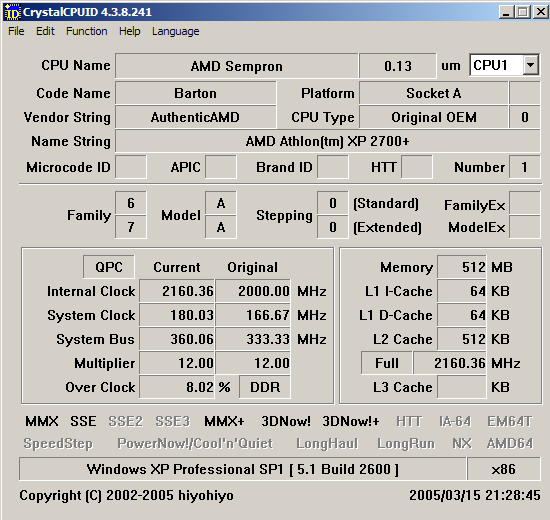
Task: Click the empty Brand ID field
Action: click(333, 167)
